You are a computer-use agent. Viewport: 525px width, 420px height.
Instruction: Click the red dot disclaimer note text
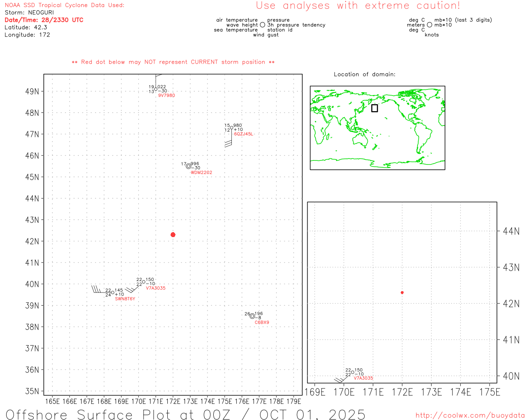point(173,62)
